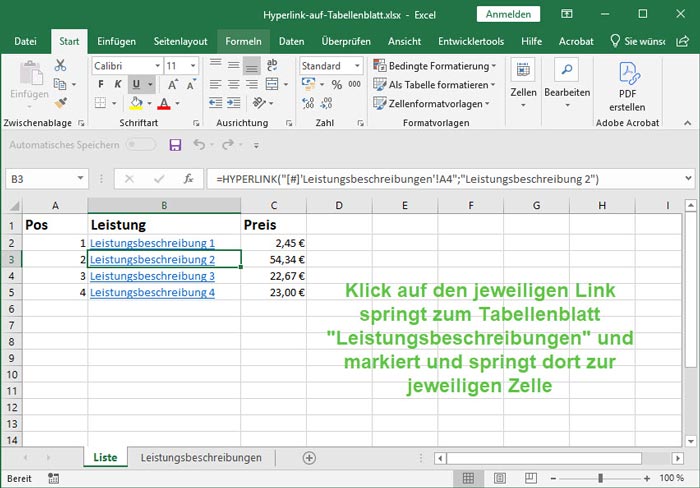Open the font name Calibri dropdown
Image resolution: width=700 pixels, height=488 pixels.
[158, 66]
